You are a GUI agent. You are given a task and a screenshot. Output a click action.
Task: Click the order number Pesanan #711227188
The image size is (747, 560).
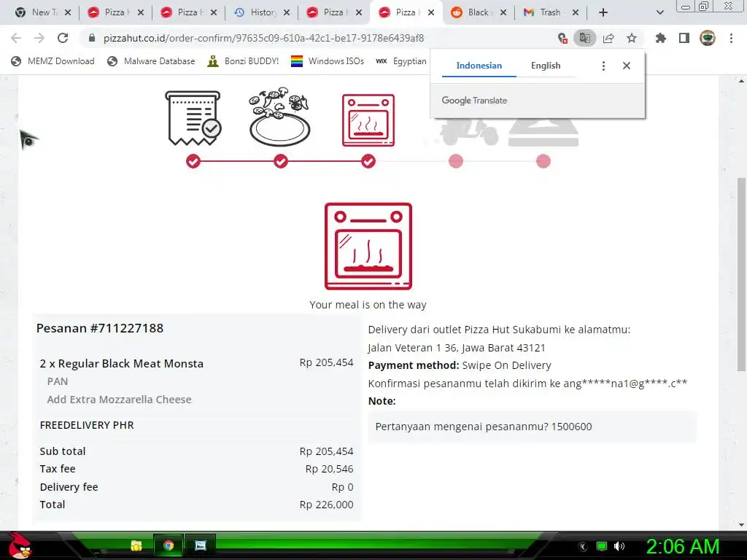(x=100, y=328)
